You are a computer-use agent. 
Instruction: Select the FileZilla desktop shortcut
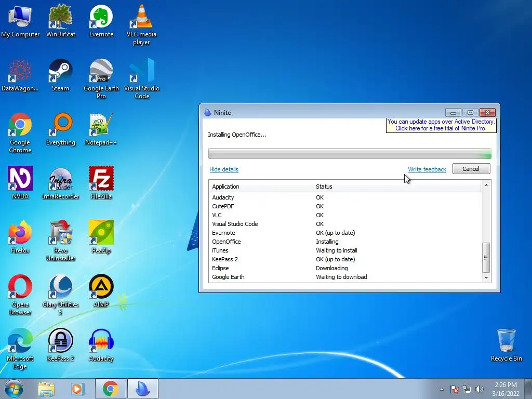coord(101,183)
